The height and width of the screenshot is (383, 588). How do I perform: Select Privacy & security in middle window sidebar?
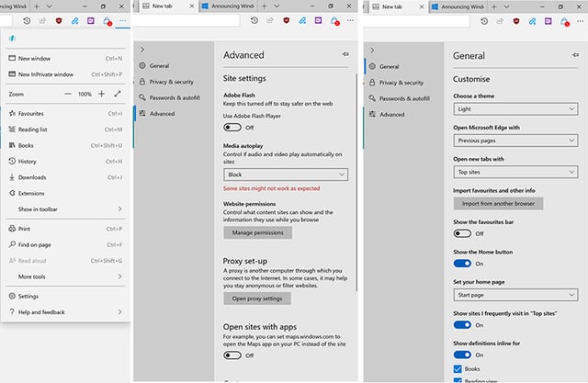[174, 82]
